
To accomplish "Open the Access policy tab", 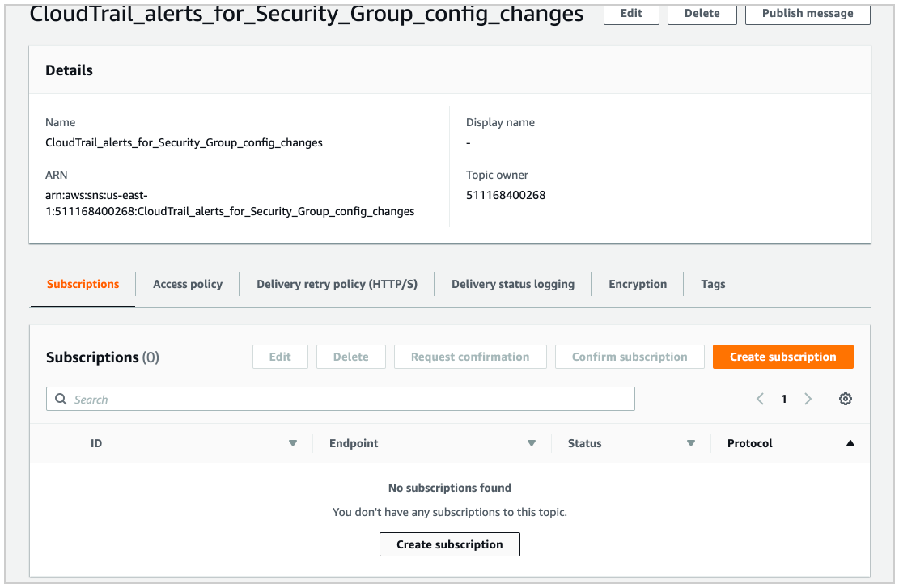I will [188, 284].
